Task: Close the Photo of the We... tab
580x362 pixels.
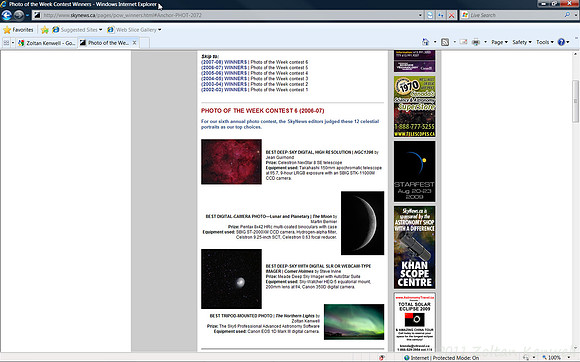Action: 135,43
